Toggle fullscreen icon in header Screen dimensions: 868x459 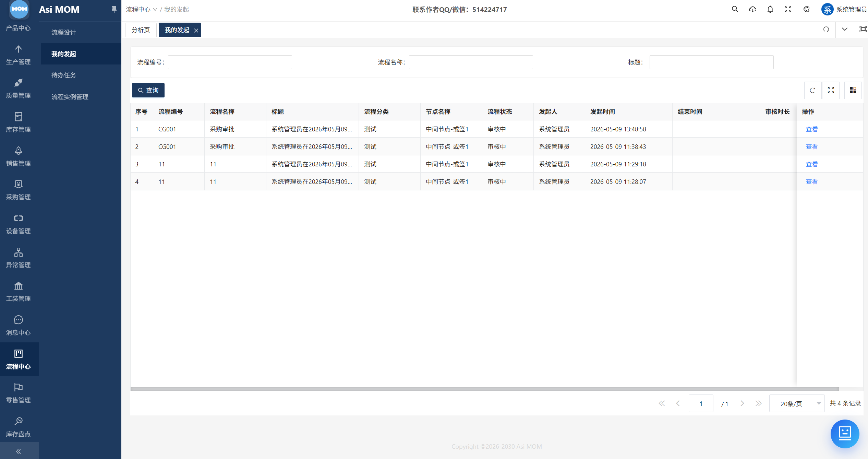tap(788, 9)
